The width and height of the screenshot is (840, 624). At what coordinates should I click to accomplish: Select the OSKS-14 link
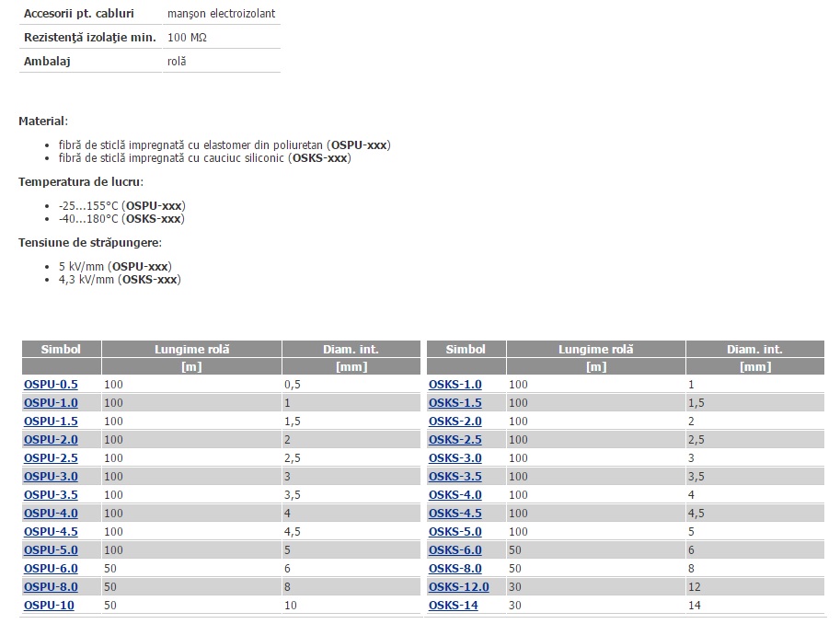tap(453, 606)
